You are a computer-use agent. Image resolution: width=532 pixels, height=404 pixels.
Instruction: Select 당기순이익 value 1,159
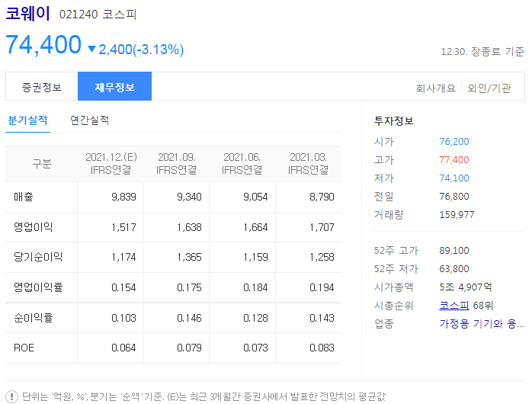(255, 257)
